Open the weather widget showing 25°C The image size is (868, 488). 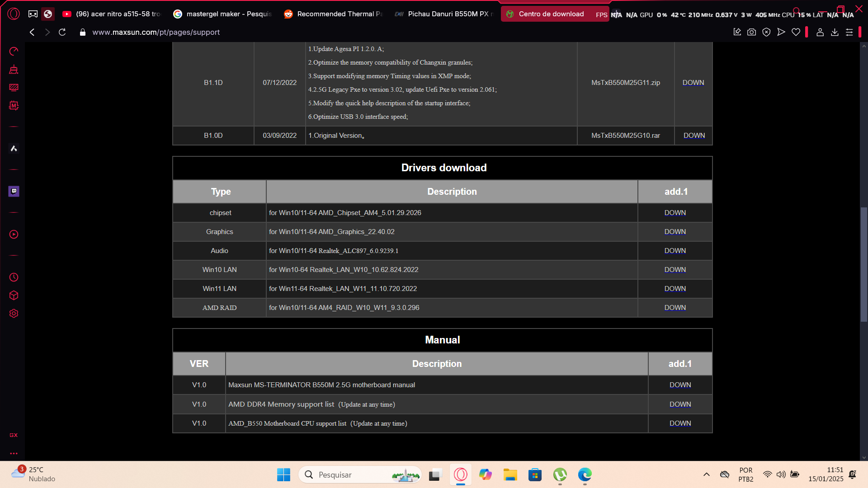pyautogui.click(x=33, y=474)
